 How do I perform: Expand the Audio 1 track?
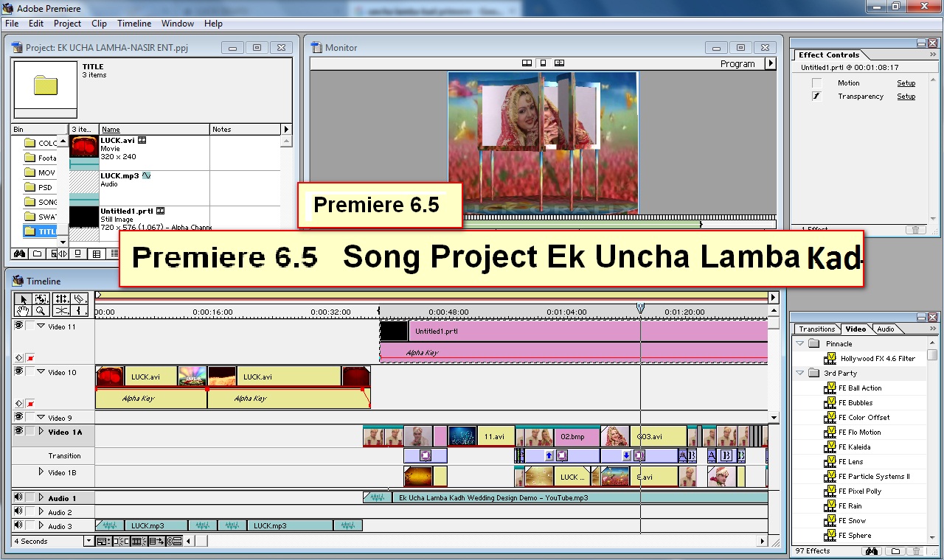pos(41,498)
